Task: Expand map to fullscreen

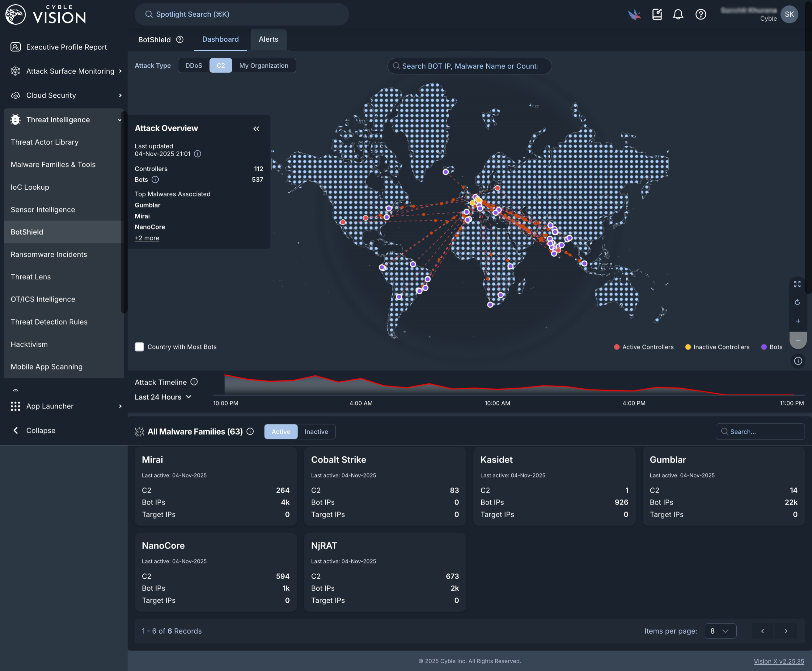Action: click(x=797, y=284)
